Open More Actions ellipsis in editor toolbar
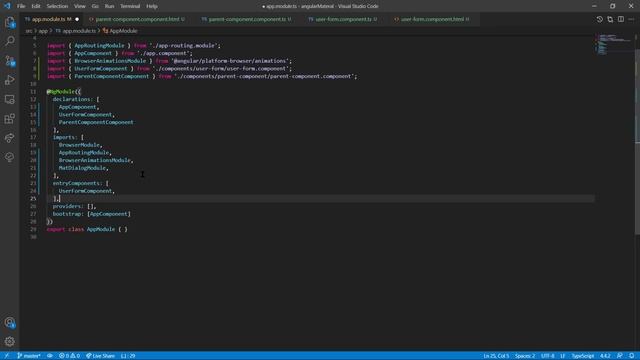This screenshot has height=360, width=640. tap(631, 19)
